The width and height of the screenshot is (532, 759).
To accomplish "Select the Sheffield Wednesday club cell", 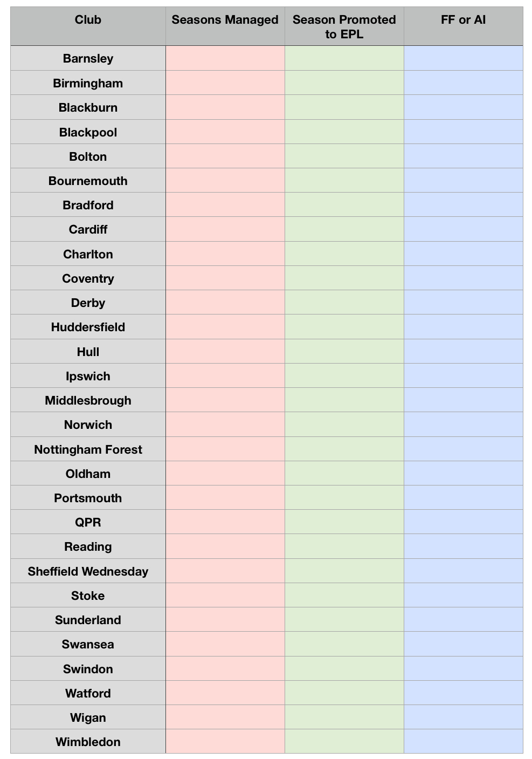I will [88, 571].
